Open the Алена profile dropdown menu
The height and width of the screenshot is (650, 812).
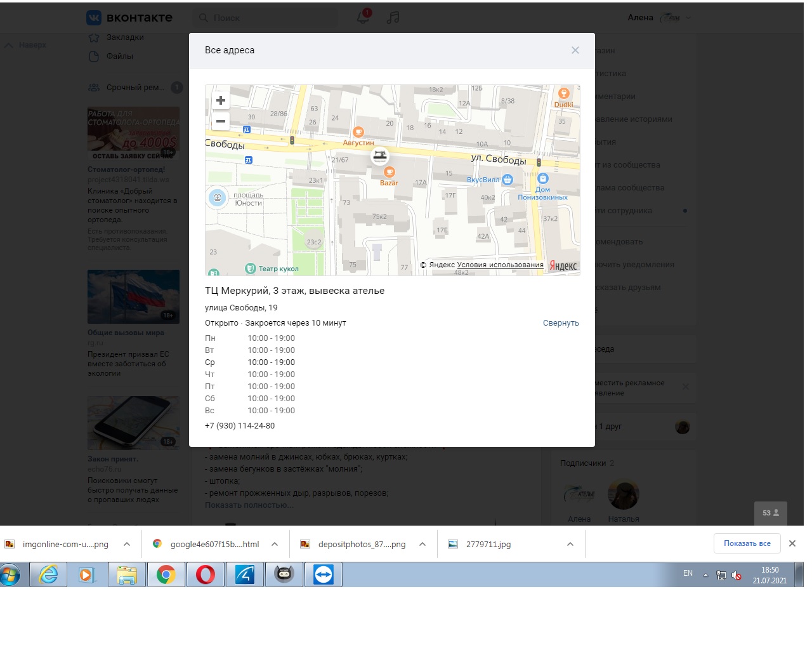[x=660, y=17]
